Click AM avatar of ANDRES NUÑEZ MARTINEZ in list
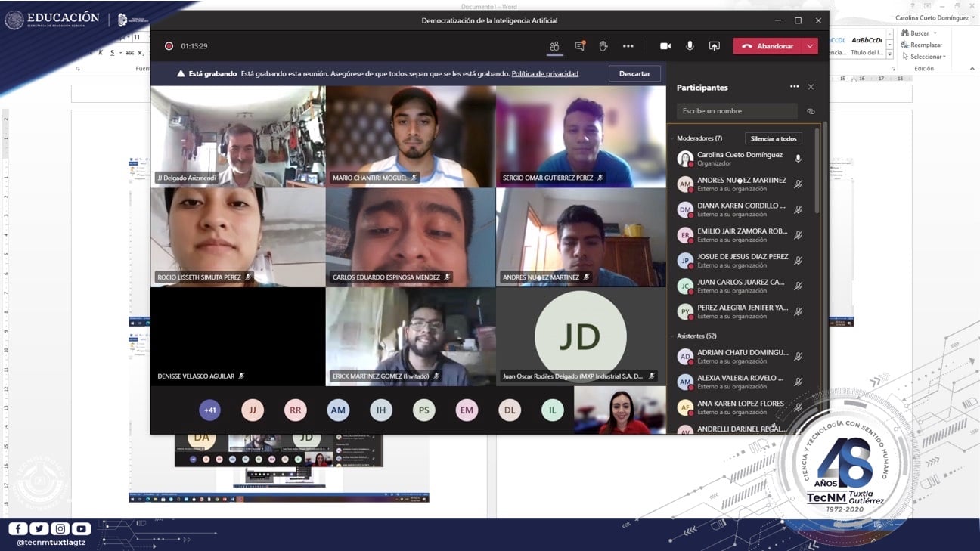Viewport: 980px width, 551px height. pyautogui.click(x=685, y=184)
